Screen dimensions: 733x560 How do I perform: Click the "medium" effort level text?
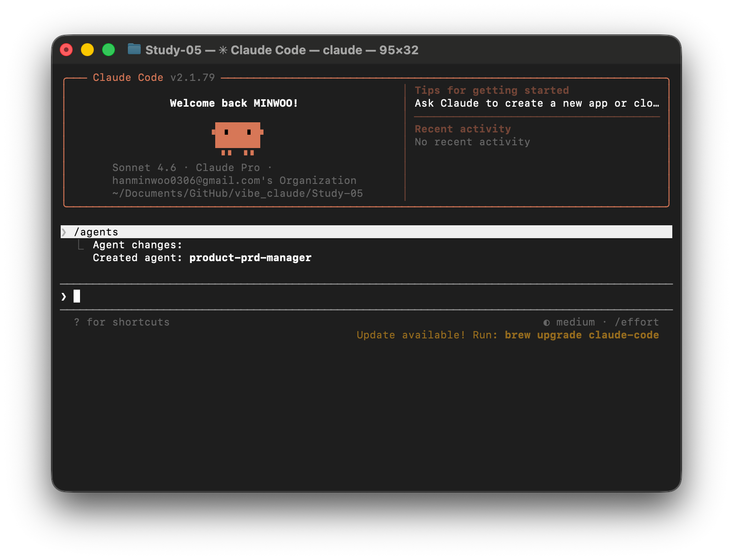(575, 322)
